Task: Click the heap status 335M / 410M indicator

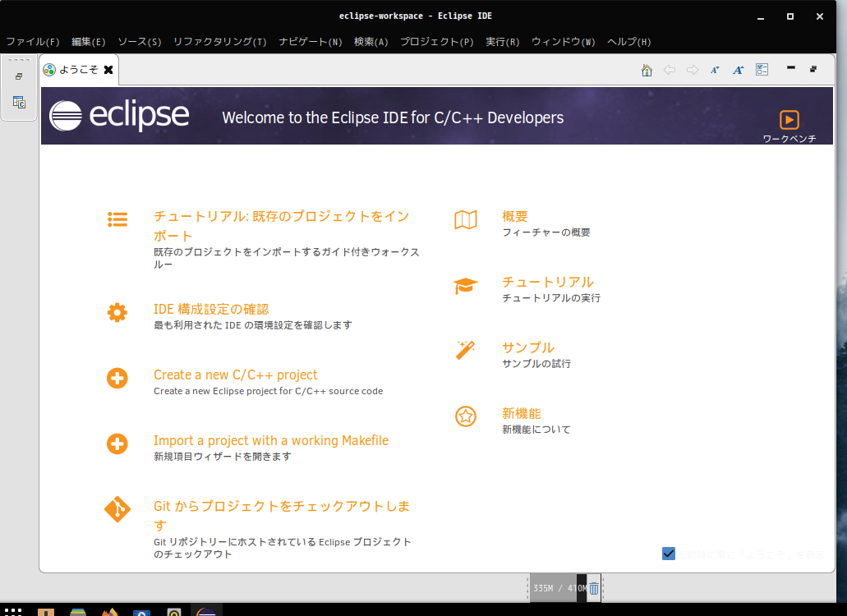Action: [559, 588]
